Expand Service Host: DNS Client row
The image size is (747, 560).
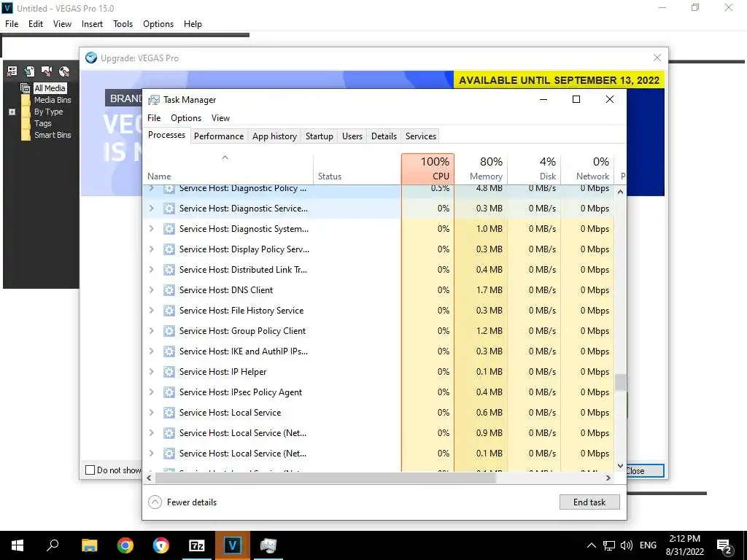tap(152, 290)
